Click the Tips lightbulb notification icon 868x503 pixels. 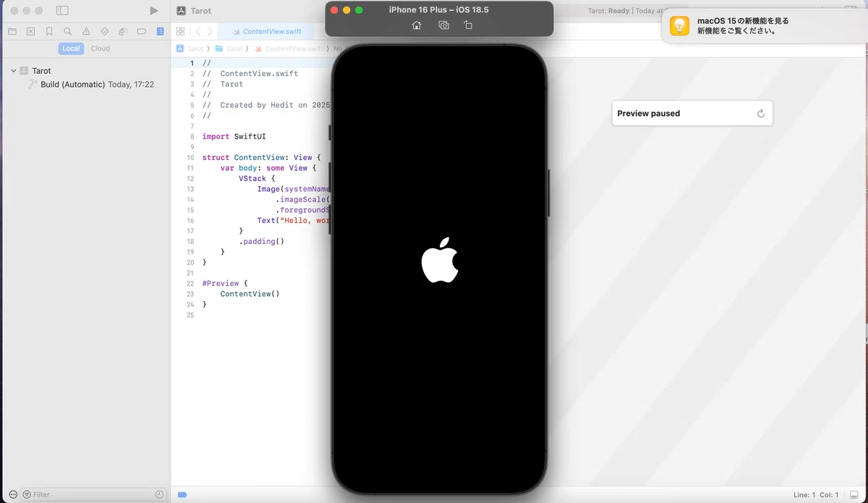679,26
